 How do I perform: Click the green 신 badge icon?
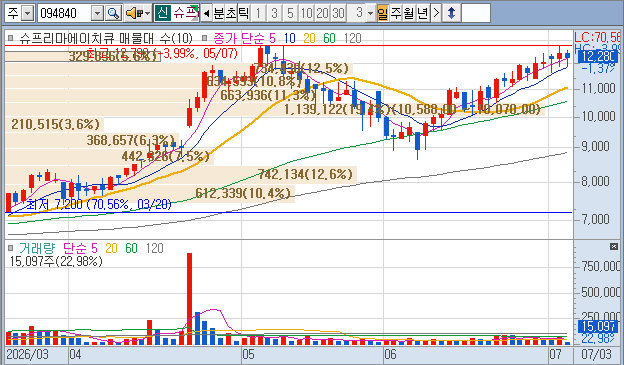tap(162, 13)
